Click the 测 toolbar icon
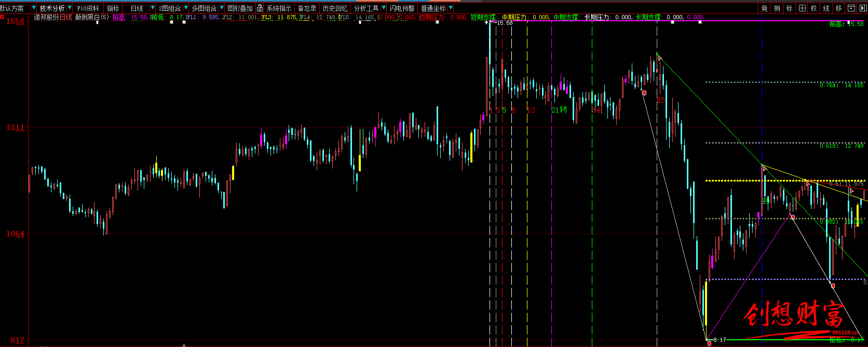The height and width of the screenshot is (347, 868). tap(777, 8)
